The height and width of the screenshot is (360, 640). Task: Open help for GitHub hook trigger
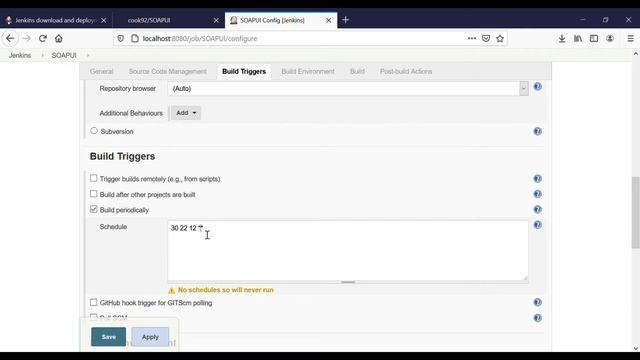(x=538, y=302)
